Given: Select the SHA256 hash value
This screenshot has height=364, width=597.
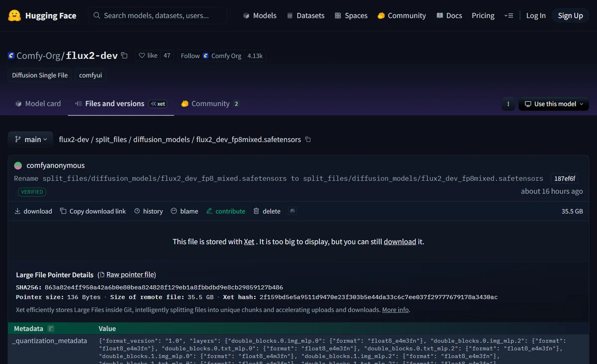Looking at the screenshot, I should (x=164, y=287).
